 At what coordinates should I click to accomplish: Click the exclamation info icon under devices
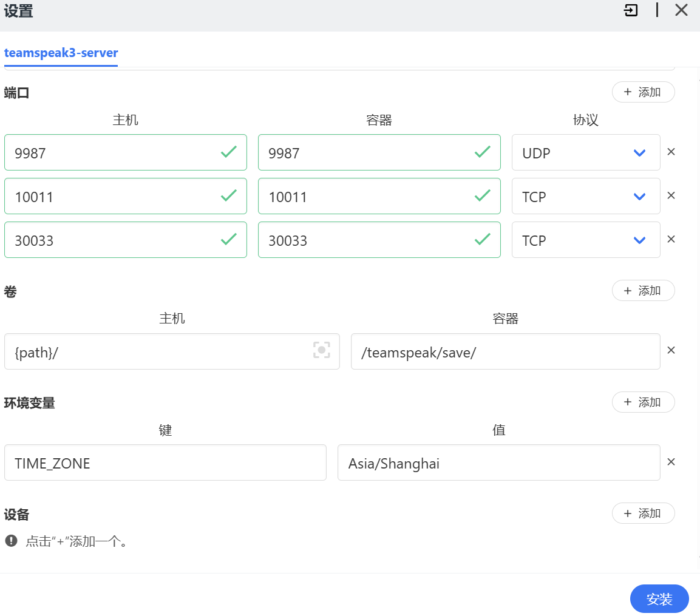click(x=11, y=541)
